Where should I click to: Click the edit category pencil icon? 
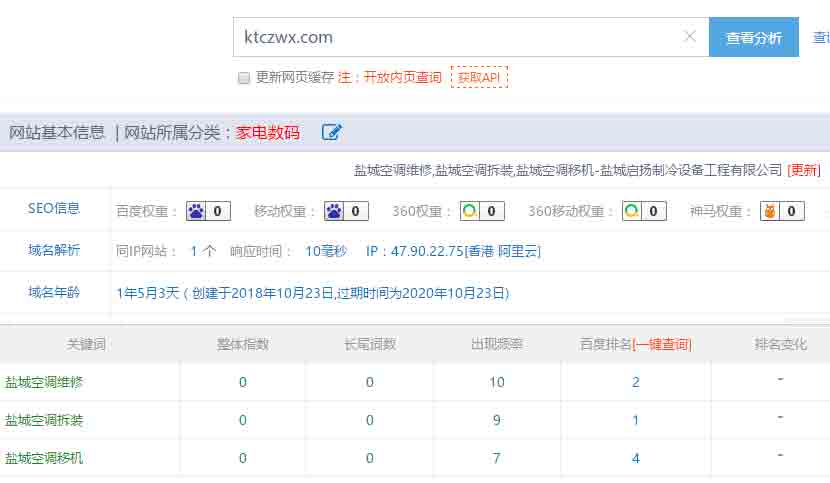[332, 132]
